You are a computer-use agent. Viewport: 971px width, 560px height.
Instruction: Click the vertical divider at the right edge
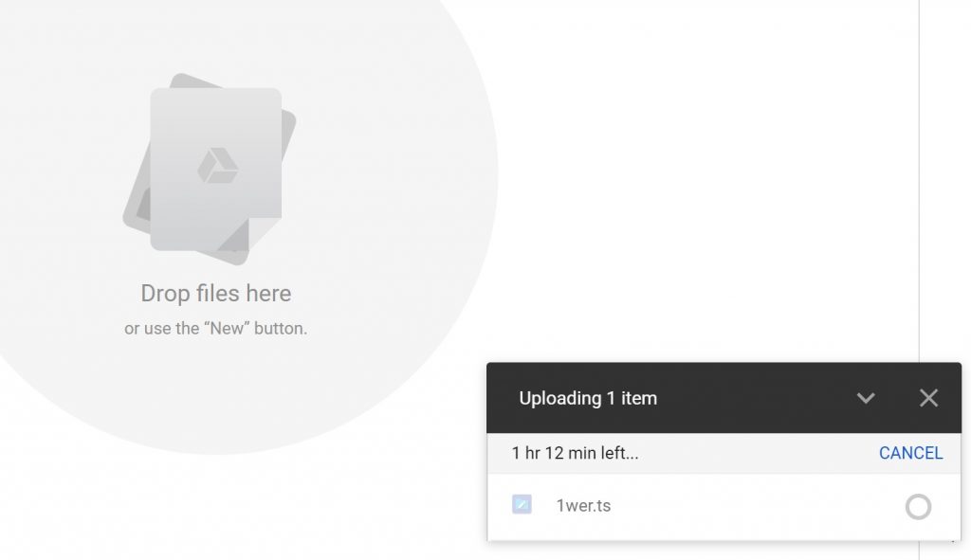[919, 179]
